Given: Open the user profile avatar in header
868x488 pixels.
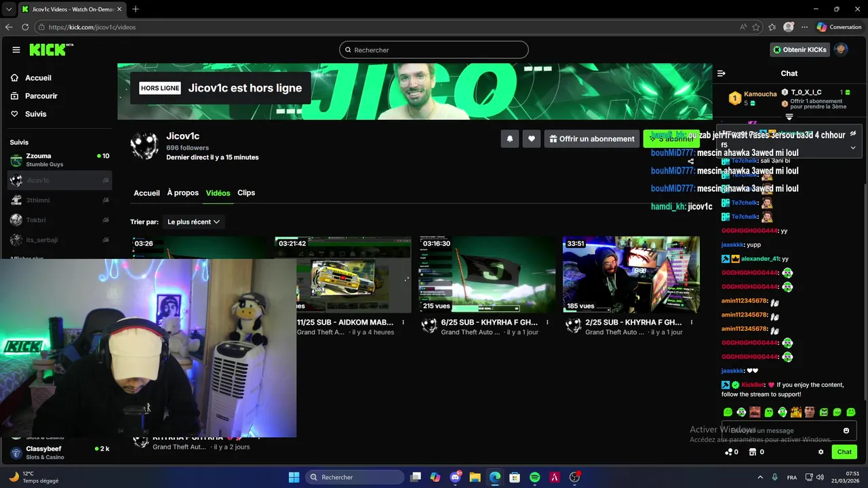Looking at the screenshot, I should pos(841,49).
